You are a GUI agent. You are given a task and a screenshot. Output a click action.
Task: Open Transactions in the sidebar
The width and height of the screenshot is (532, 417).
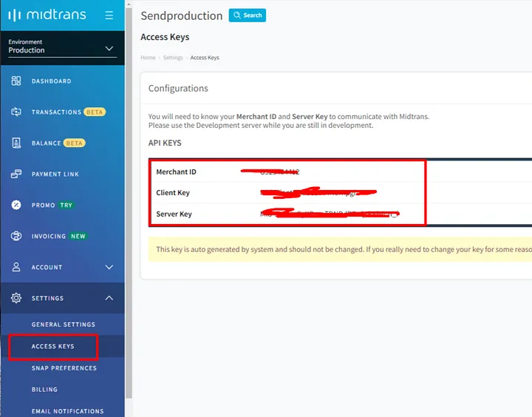56,112
